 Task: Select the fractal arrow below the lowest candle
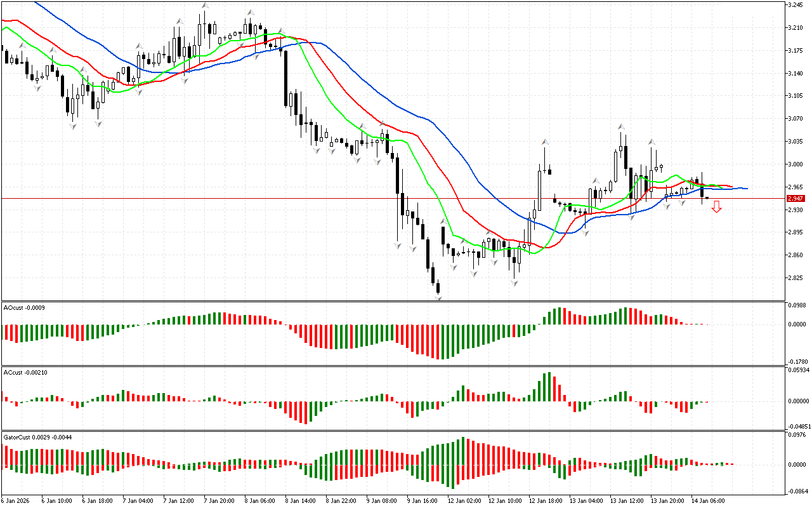438,297
